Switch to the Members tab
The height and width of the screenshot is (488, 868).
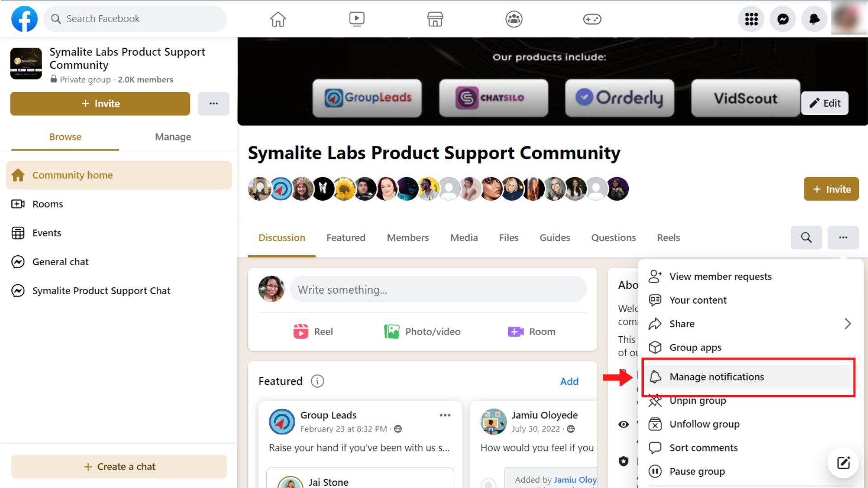407,238
